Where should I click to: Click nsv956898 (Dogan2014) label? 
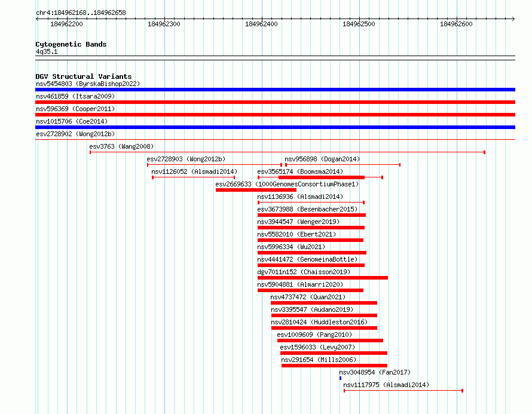[322, 159]
